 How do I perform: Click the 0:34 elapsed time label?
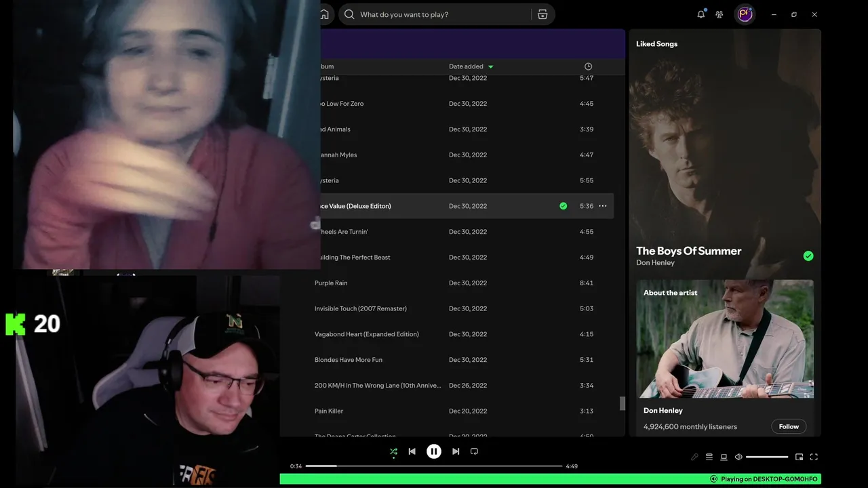pos(296,466)
